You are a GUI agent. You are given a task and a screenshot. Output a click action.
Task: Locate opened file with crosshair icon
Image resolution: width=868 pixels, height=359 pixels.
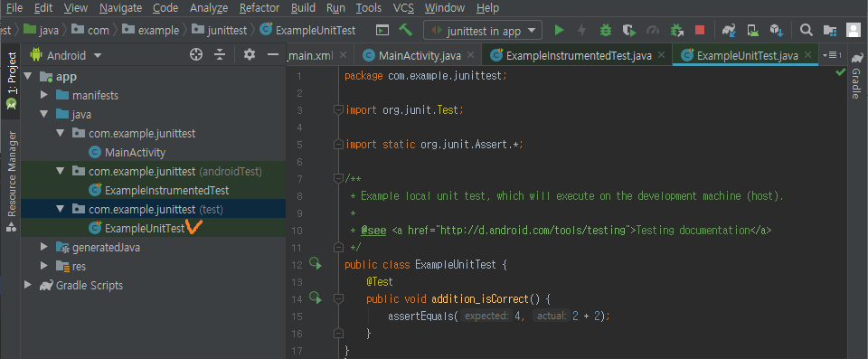(196, 54)
